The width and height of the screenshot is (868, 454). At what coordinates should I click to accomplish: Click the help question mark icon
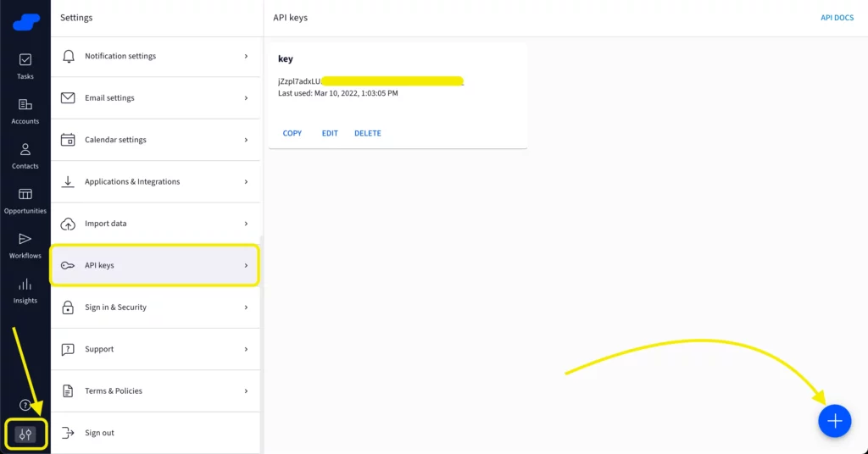pos(25,405)
